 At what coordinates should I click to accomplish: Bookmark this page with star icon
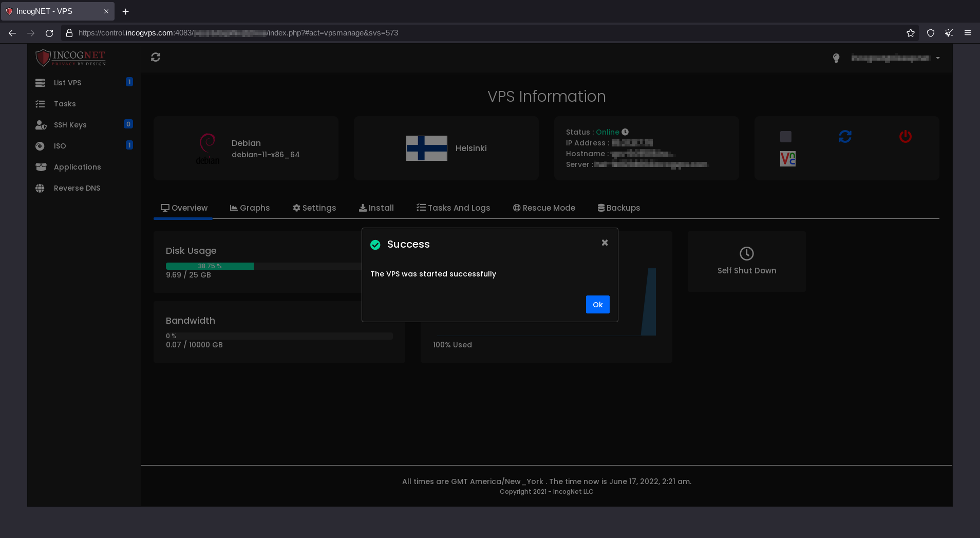pos(911,33)
